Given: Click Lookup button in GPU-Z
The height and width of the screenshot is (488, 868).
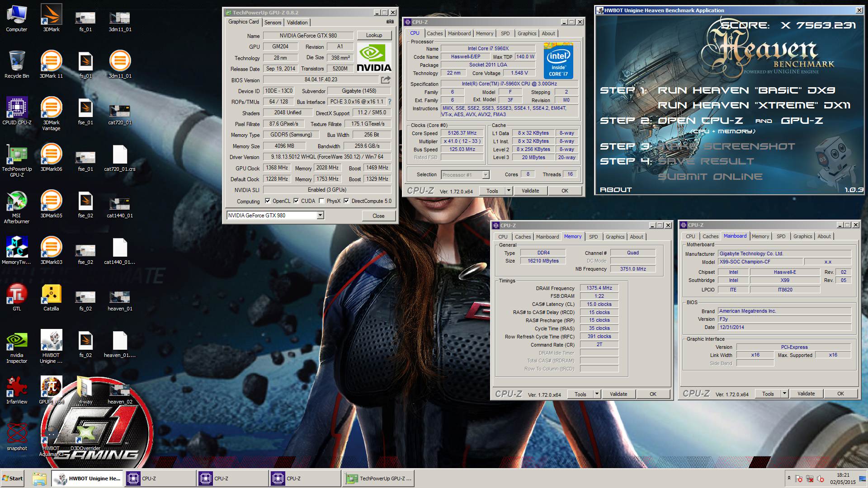Looking at the screenshot, I should coord(374,35).
